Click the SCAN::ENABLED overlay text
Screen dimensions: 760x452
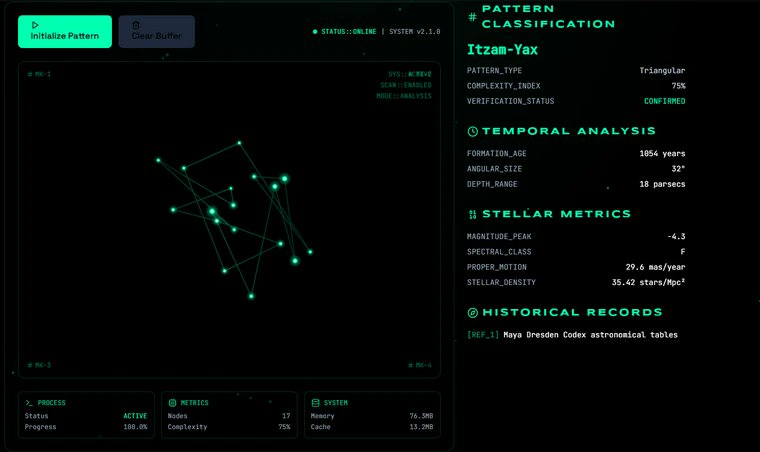click(406, 85)
